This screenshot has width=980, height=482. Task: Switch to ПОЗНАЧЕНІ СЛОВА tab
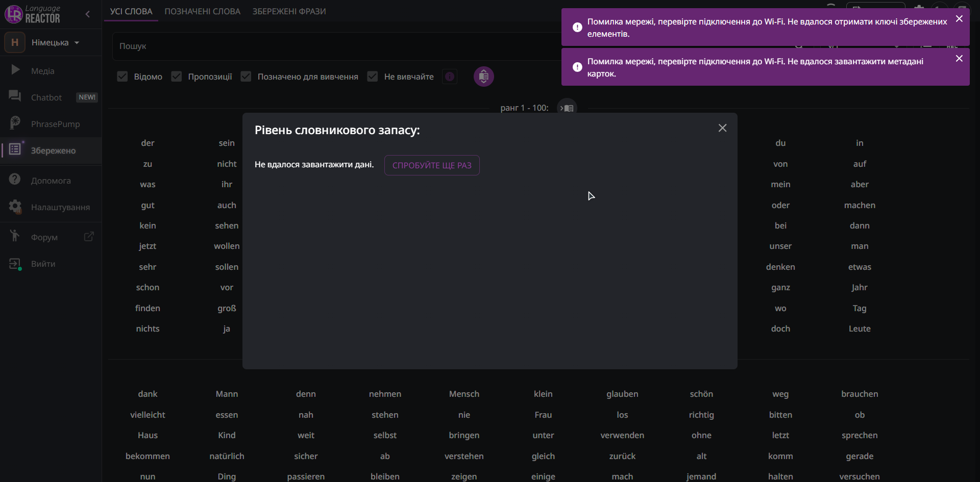coord(202,11)
